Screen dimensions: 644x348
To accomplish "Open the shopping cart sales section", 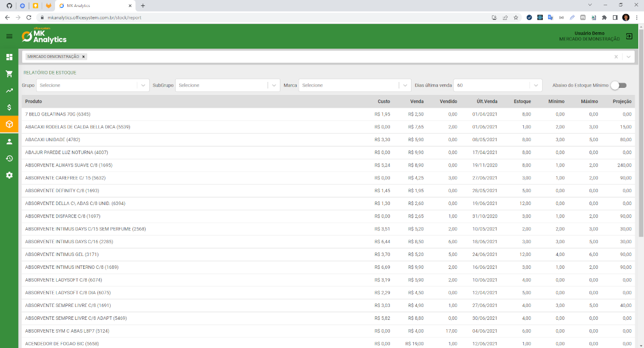I will click(x=9, y=74).
